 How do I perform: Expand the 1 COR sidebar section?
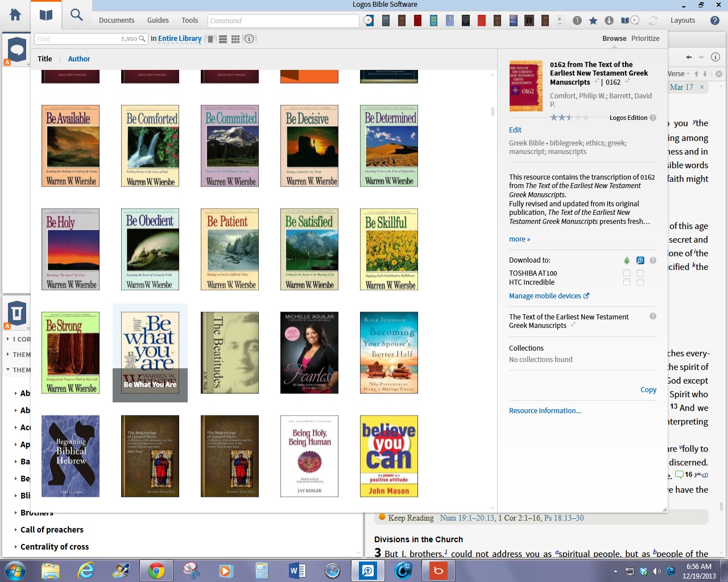coord(8,339)
